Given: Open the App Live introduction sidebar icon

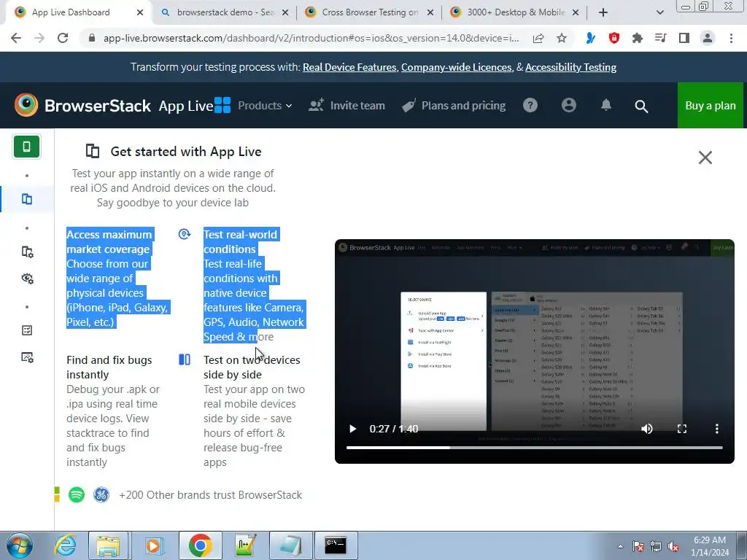Looking at the screenshot, I should click(27, 199).
